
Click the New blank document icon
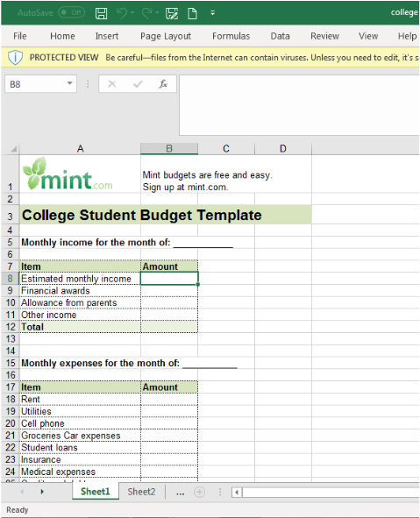coord(192,13)
